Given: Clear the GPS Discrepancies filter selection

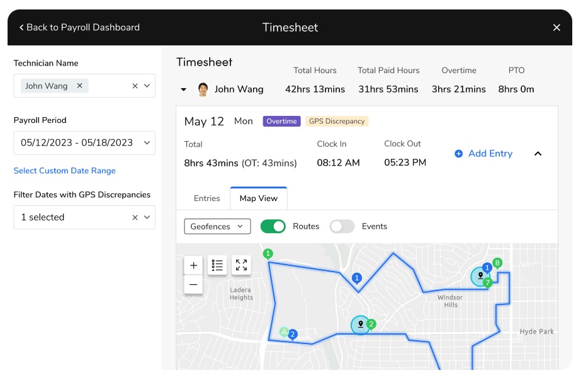Looking at the screenshot, I should coord(135,217).
